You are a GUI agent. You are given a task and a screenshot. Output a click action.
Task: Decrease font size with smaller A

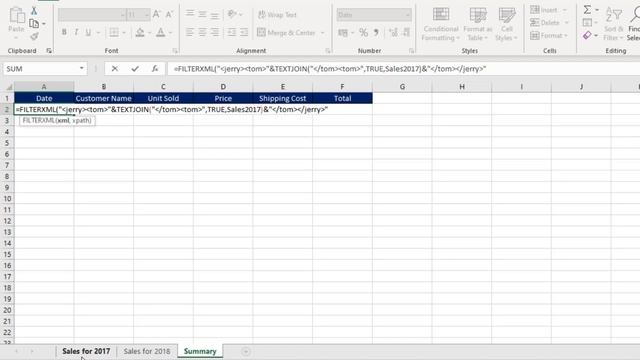tap(169, 15)
